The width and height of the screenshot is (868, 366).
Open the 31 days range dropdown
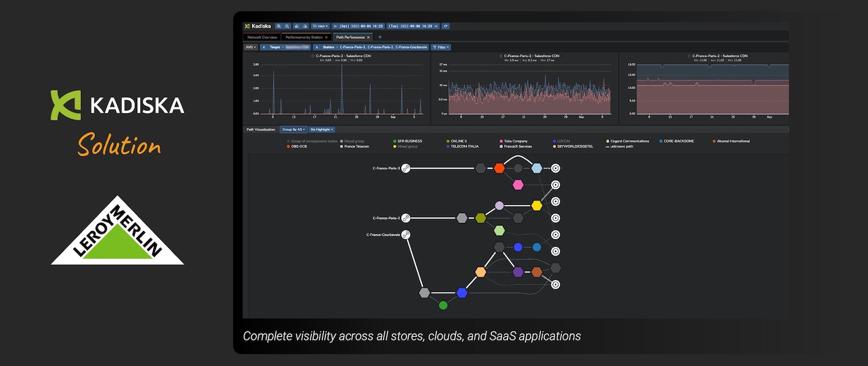[320, 26]
